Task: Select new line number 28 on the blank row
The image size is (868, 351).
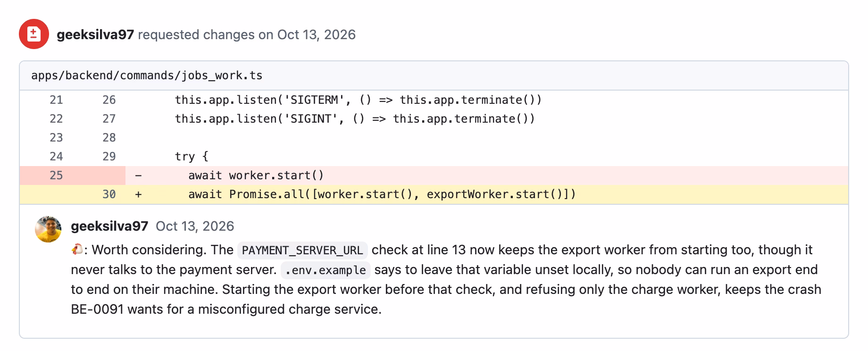Action: pos(109,138)
